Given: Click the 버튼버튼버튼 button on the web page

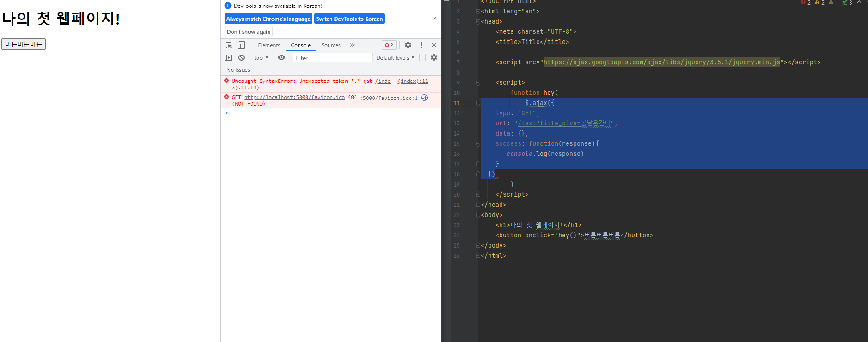Looking at the screenshot, I should pyautogui.click(x=24, y=44).
